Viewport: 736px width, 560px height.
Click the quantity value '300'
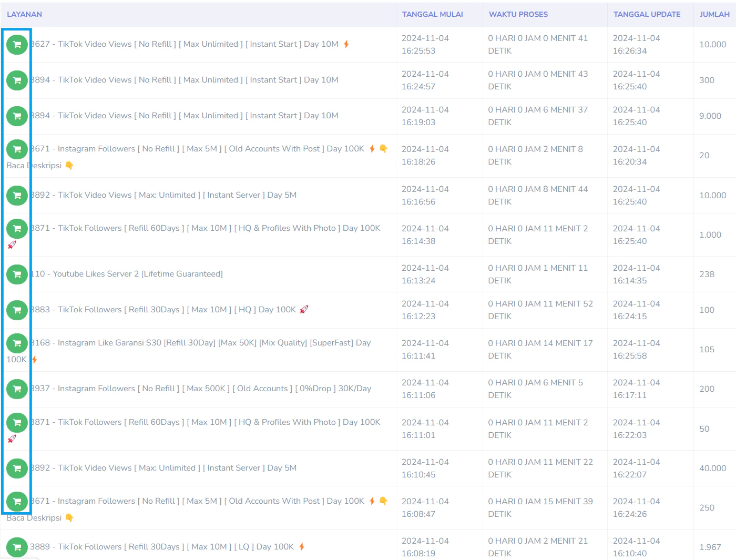coord(707,80)
